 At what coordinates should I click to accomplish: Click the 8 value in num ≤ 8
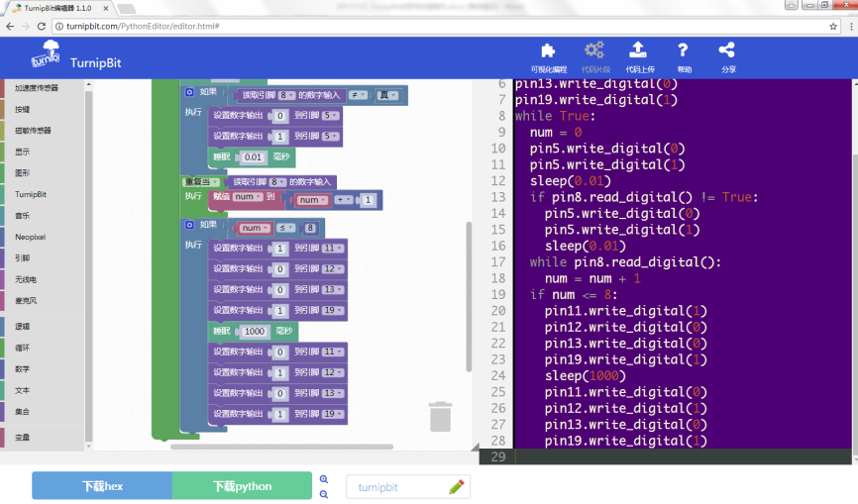[310, 228]
